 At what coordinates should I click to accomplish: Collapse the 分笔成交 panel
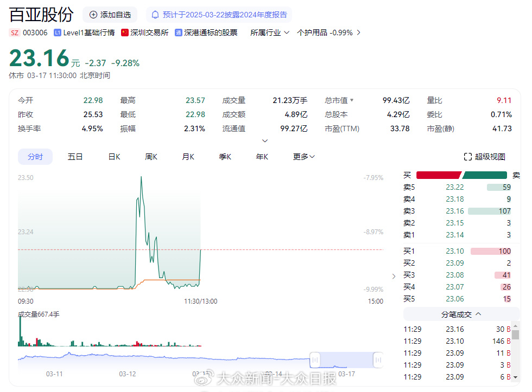[x=461, y=314]
